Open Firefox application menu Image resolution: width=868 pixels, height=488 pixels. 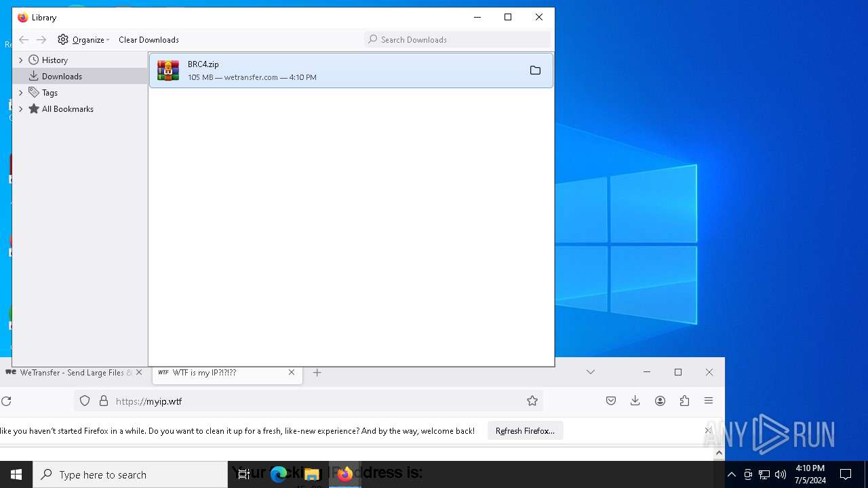point(709,401)
